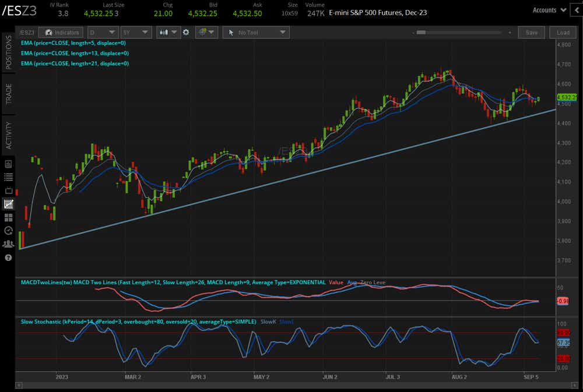
Task: Click the SEP 5 date axis label
Action: click(x=531, y=377)
